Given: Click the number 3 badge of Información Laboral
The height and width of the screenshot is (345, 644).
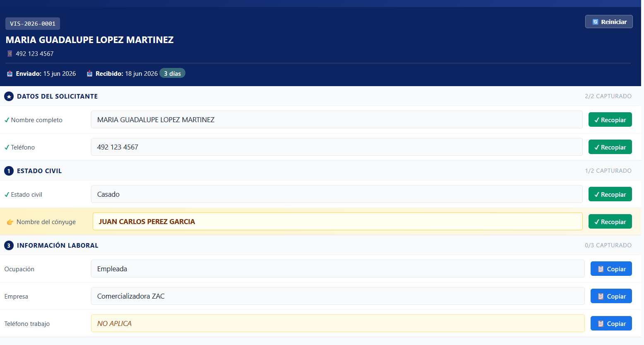Looking at the screenshot, I should pyautogui.click(x=9, y=246).
